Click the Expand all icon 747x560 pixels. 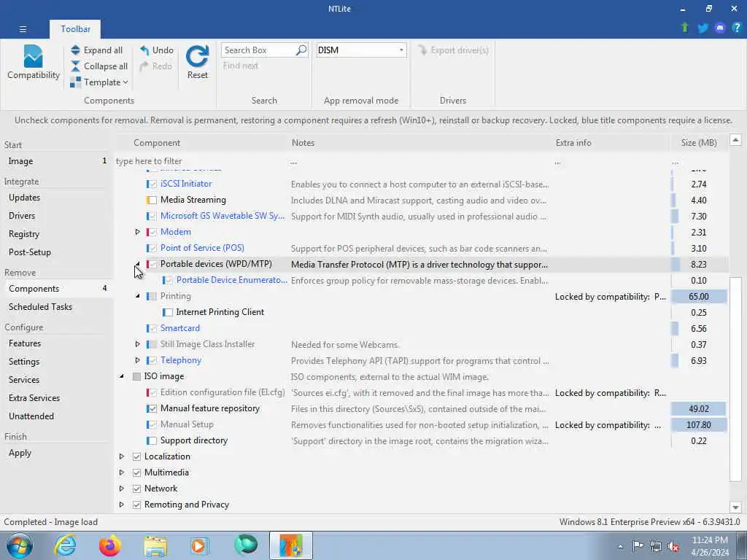click(75, 50)
